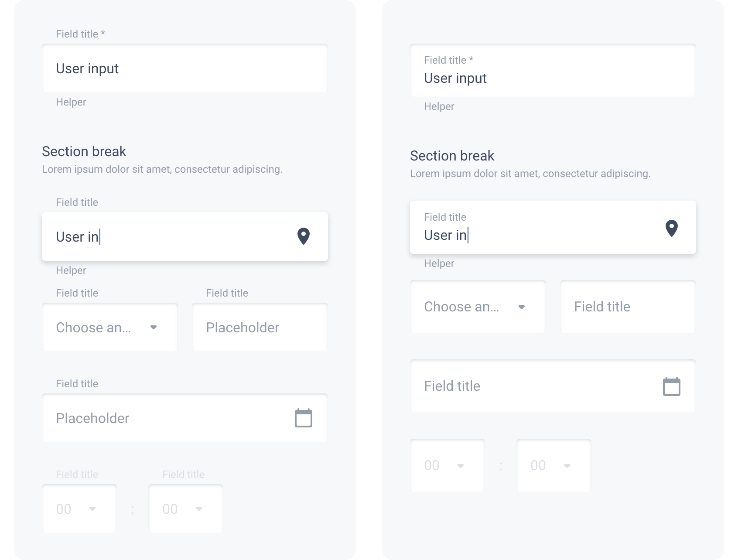Click the Section break heading on the left
738x560 pixels.
click(x=84, y=151)
